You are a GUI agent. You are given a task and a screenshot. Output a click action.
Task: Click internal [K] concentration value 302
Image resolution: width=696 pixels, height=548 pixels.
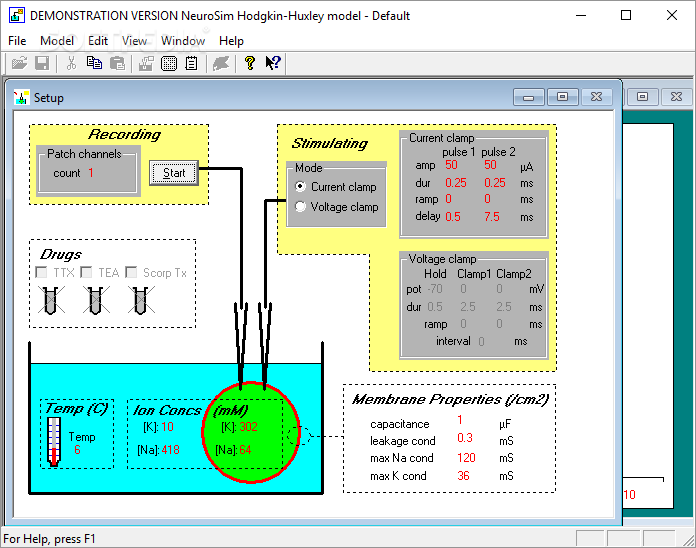249,427
